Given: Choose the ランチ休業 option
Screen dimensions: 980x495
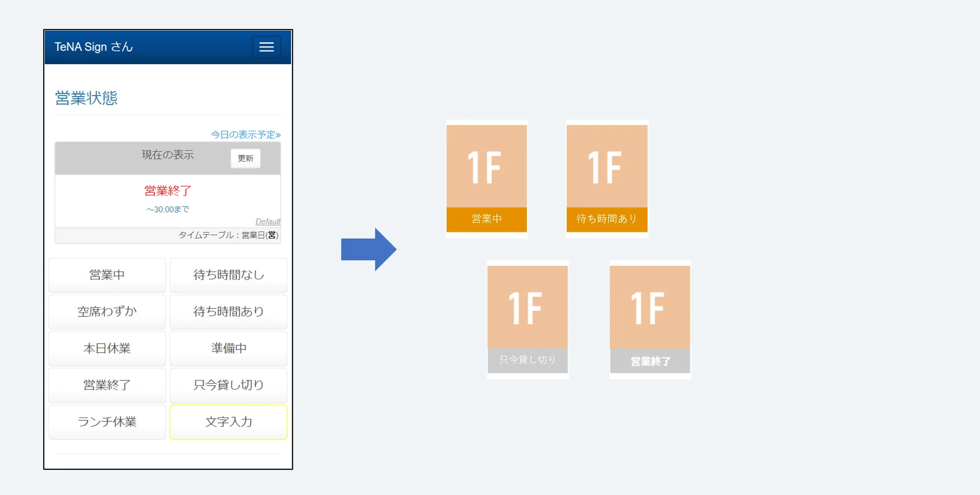Looking at the screenshot, I should 107,422.
